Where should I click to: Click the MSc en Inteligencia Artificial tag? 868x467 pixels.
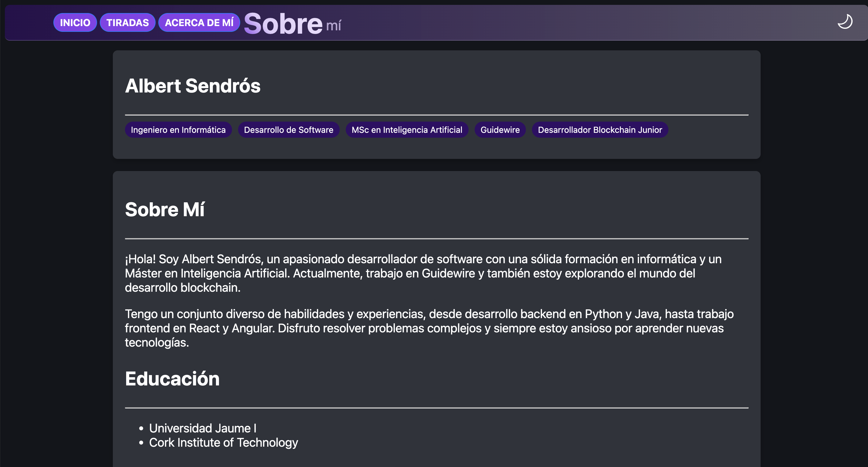[x=407, y=130]
